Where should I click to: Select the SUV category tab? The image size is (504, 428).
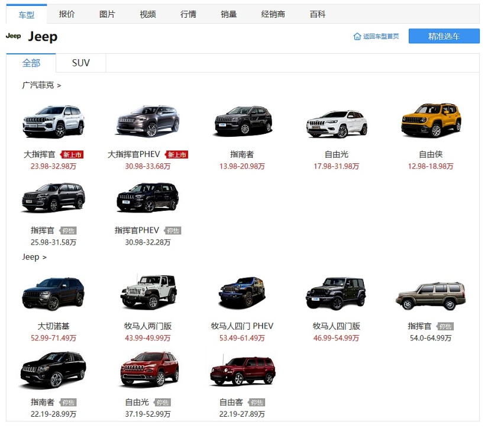tap(81, 63)
